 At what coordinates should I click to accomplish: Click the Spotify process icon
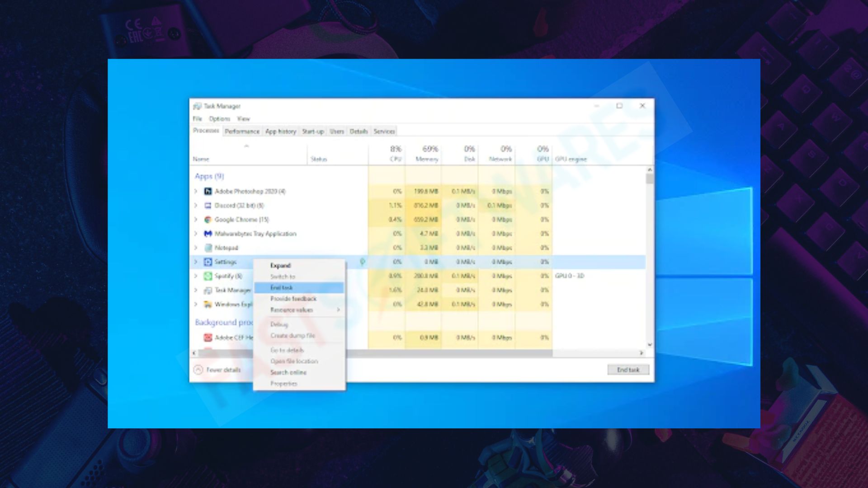coord(208,276)
